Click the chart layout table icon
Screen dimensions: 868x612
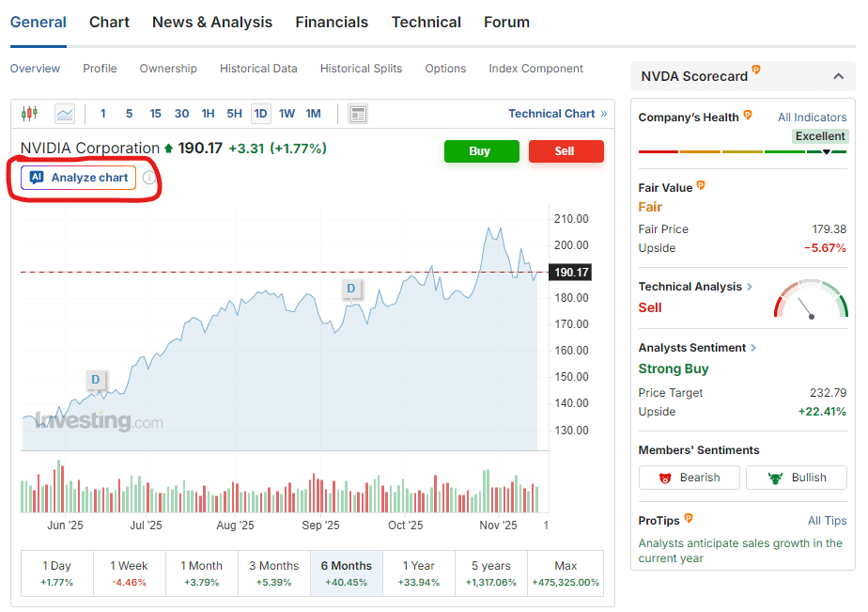[357, 114]
